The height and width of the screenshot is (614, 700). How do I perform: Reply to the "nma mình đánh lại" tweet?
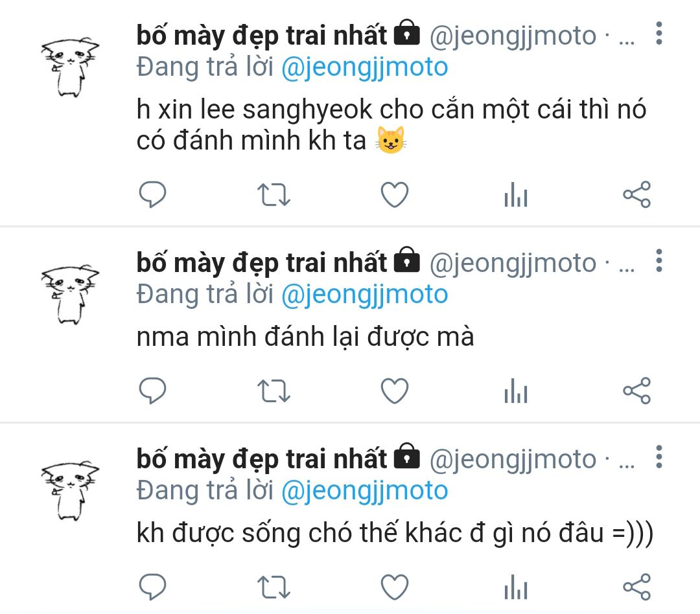click(153, 391)
